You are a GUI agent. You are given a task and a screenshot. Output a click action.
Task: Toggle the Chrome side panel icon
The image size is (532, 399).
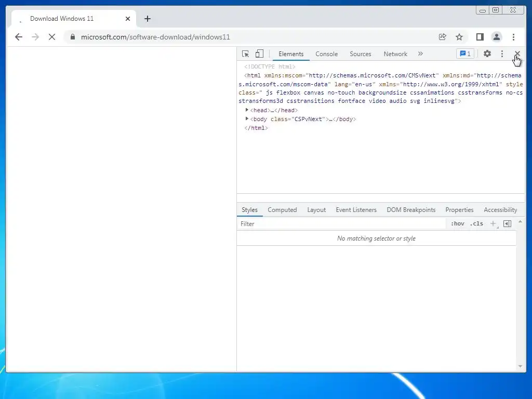(x=480, y=37)
